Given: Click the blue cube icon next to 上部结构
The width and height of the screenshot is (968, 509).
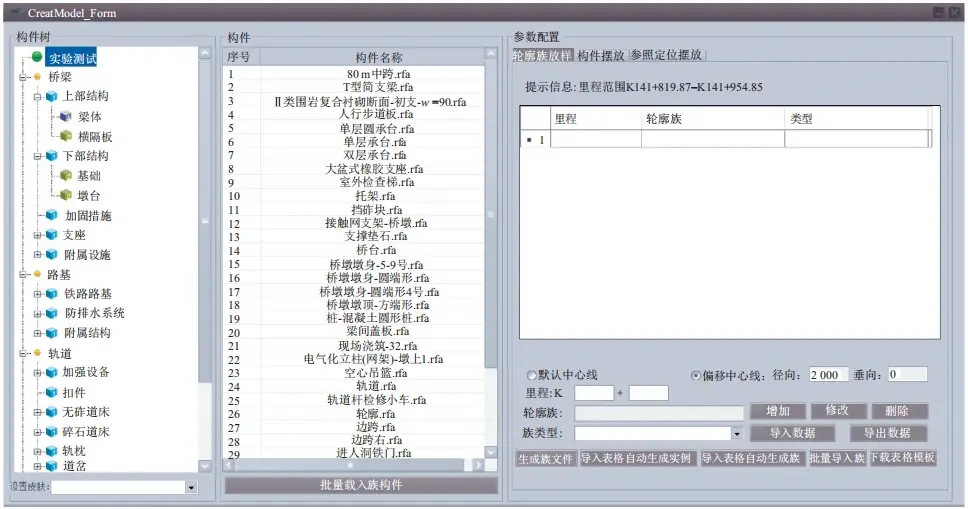Looking at the screenshot, I should (x=51, y=97).
